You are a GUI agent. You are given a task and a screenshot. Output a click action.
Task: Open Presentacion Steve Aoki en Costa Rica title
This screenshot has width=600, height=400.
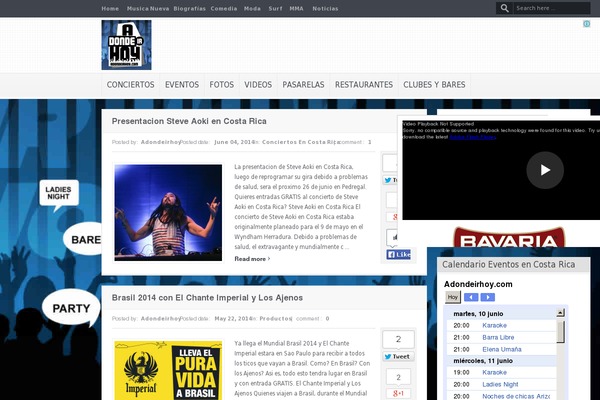coord(189,121)
